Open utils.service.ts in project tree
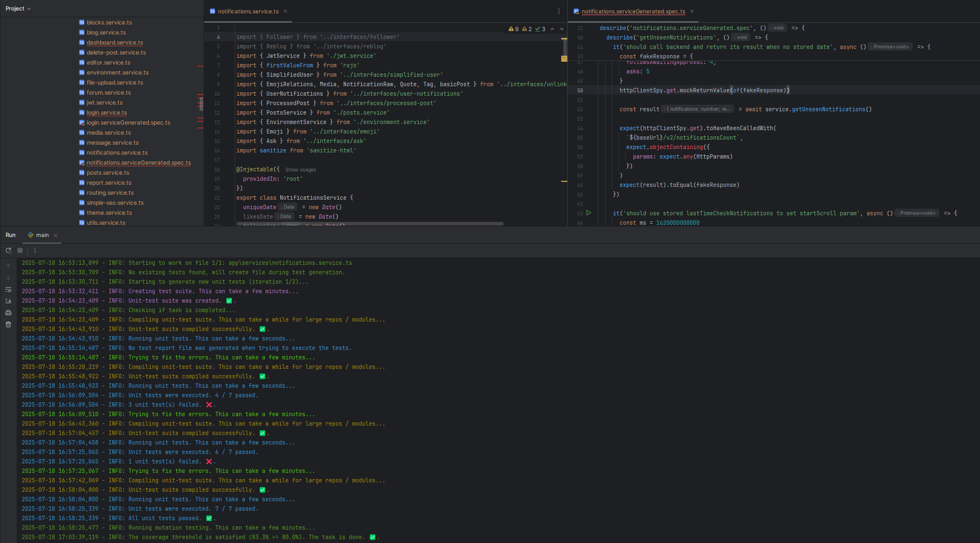Screen dimensions: 980x543 (102, 223)
